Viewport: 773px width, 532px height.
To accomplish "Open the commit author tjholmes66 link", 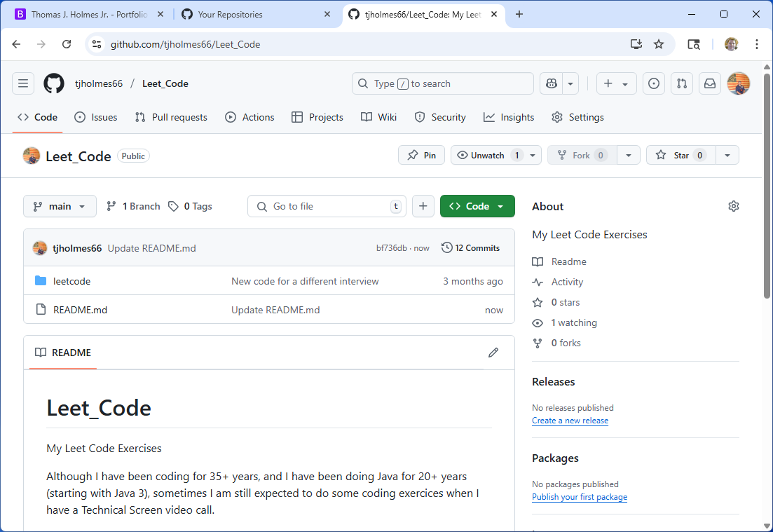I will pos(77,248).
